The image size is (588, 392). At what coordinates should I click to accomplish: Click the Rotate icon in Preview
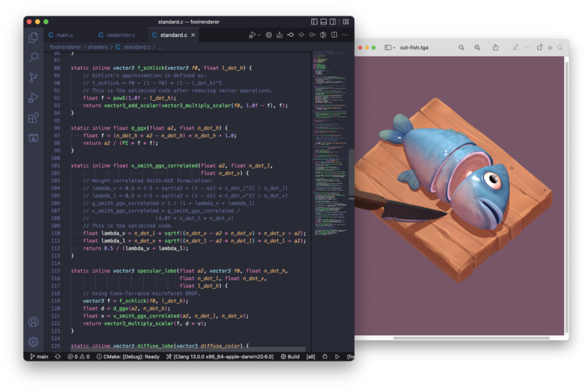(539, 47)
